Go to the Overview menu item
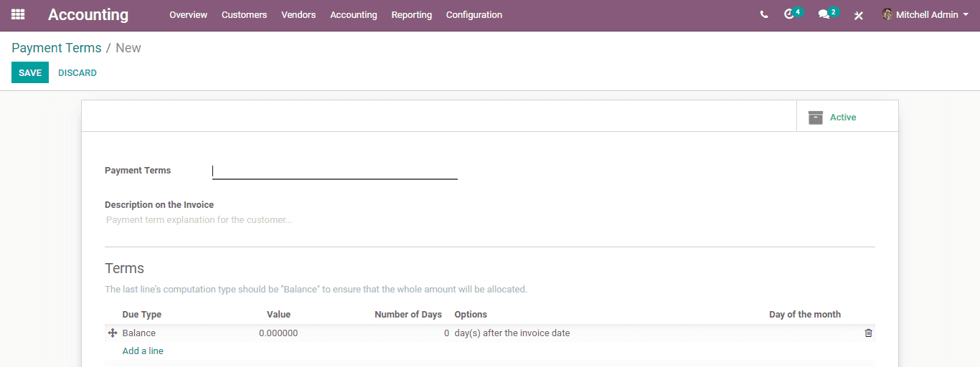Image resolution: width=980 pixels, height=367 pixels. tap(188, 14)
